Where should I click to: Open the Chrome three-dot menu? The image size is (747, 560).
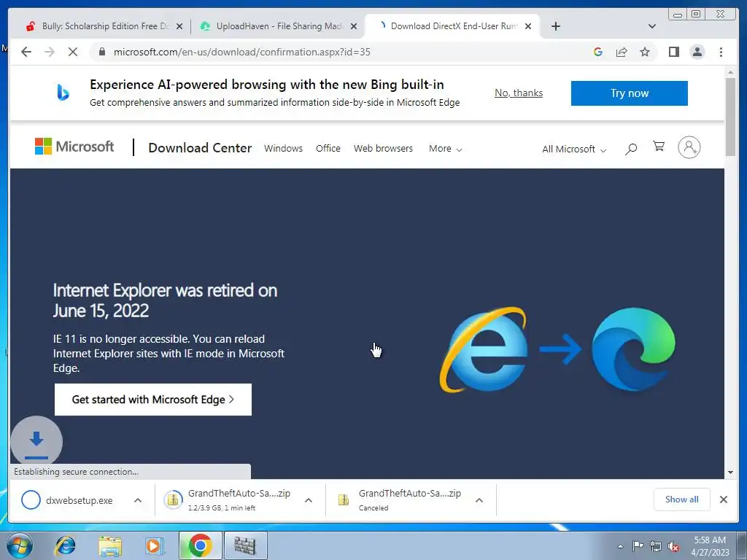point(721,52)
